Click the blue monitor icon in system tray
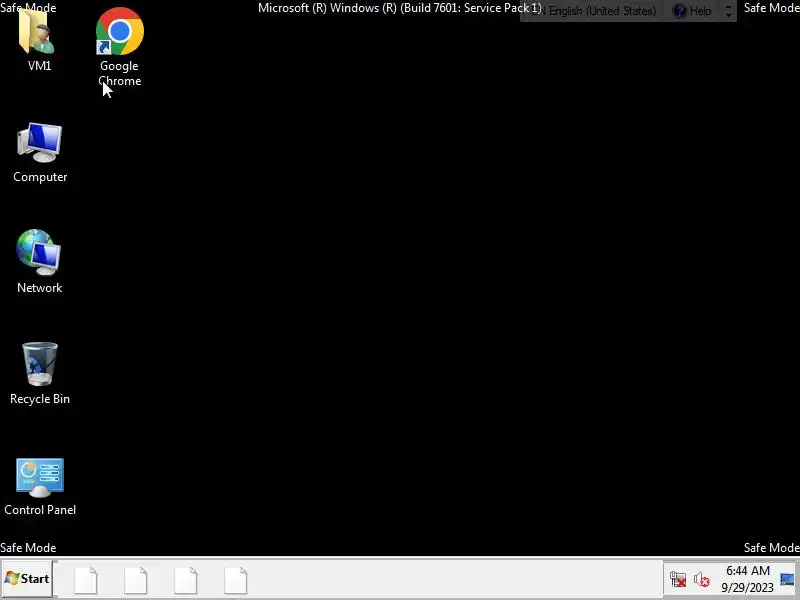Screen dimensions: 800x600 (x=787, y=580)
